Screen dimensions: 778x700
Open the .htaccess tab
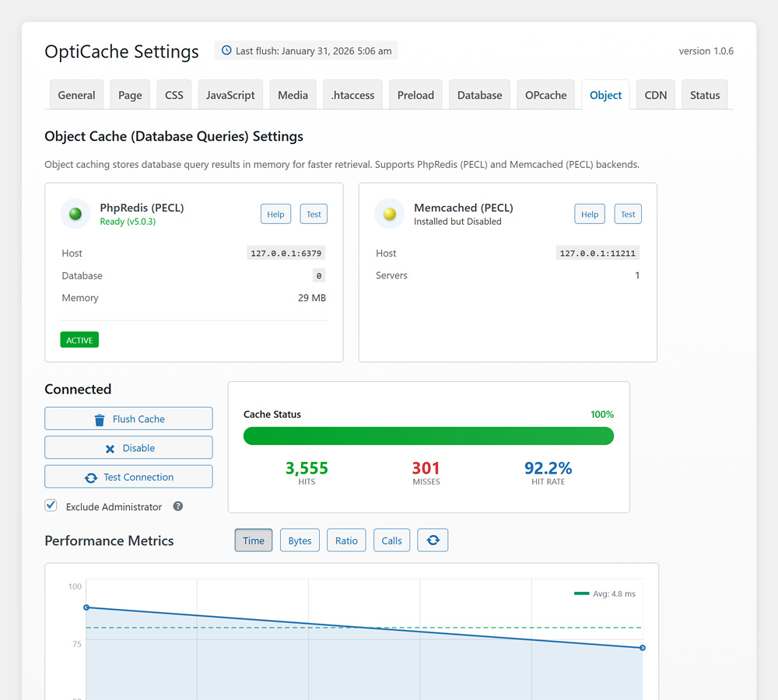[x=352, y=95]
